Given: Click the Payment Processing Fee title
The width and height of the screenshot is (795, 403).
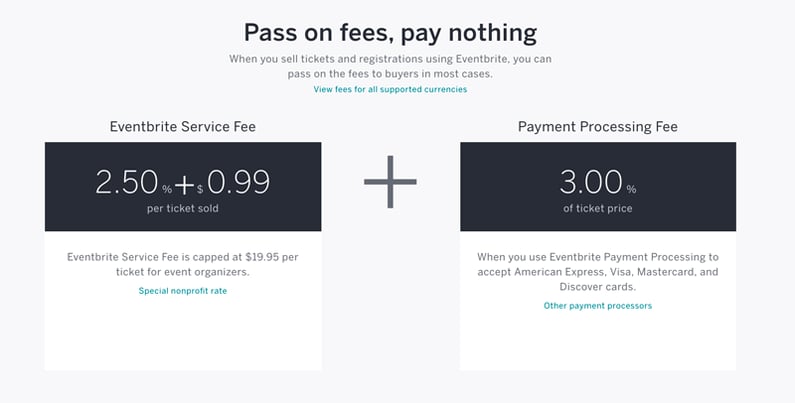Looking at the screenshot, I should 598,126.
